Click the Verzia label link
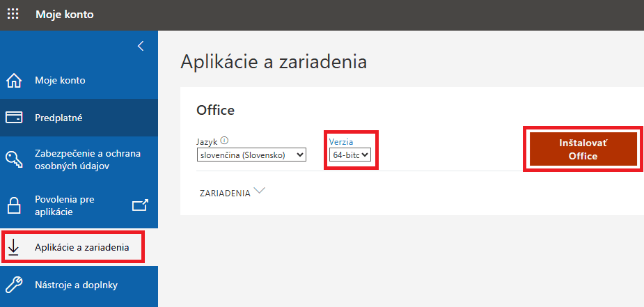Screen dimensions: 644x307 (x=341, y=141)
